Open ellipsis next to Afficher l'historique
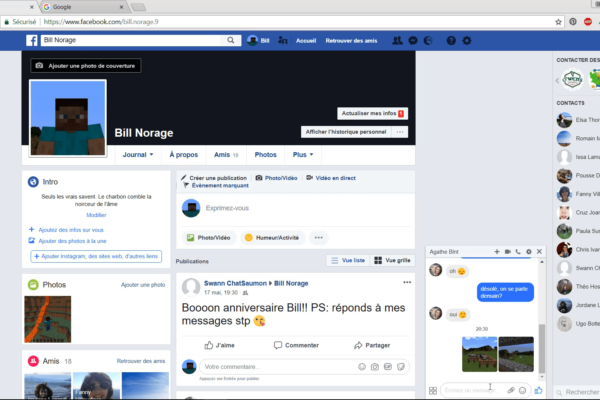The width and height of the screenshot is (600, 400). pyautogui.click(x=400, y=132)
